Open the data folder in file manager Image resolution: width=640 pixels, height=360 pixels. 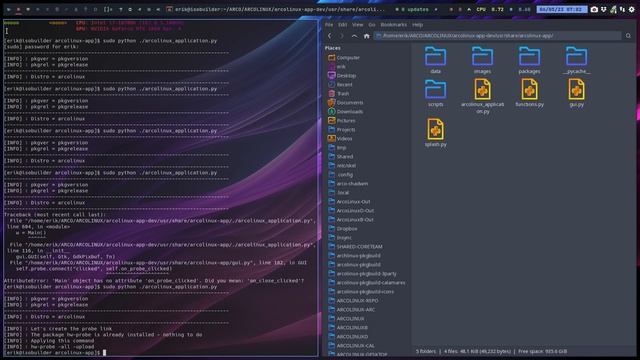point(436,60)
